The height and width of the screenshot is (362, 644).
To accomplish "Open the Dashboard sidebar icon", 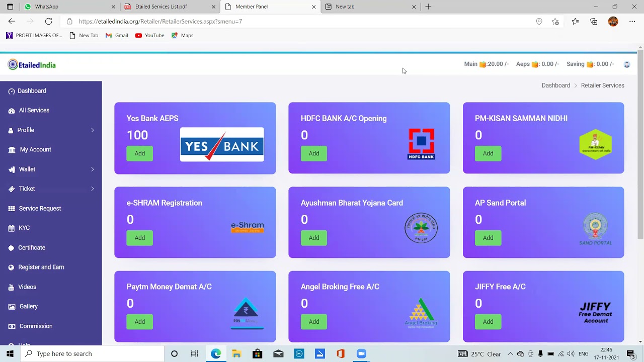I will tap(12, 91).
